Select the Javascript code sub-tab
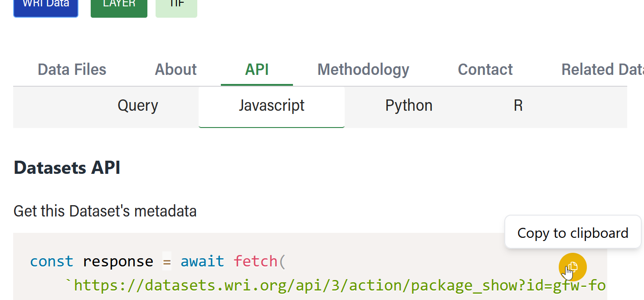This screenshot has height=300, width=644. click(272, 106)
